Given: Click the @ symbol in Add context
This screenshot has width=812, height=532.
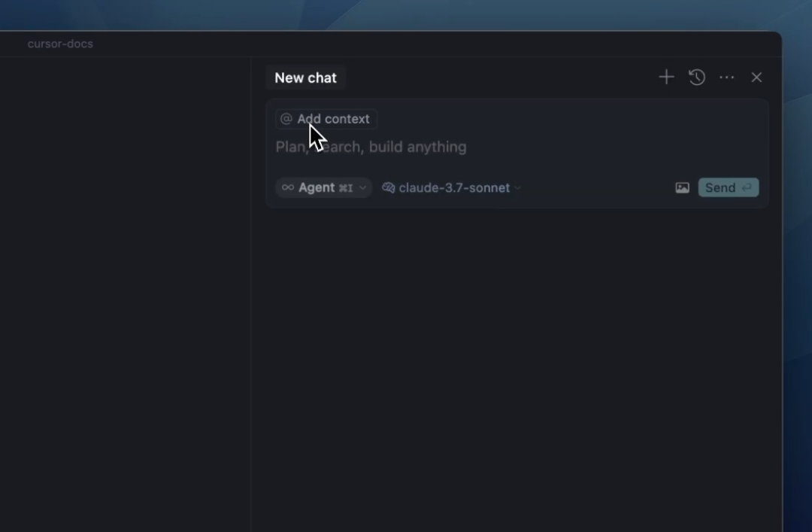Looking at the screenshot, I should 286,119.
